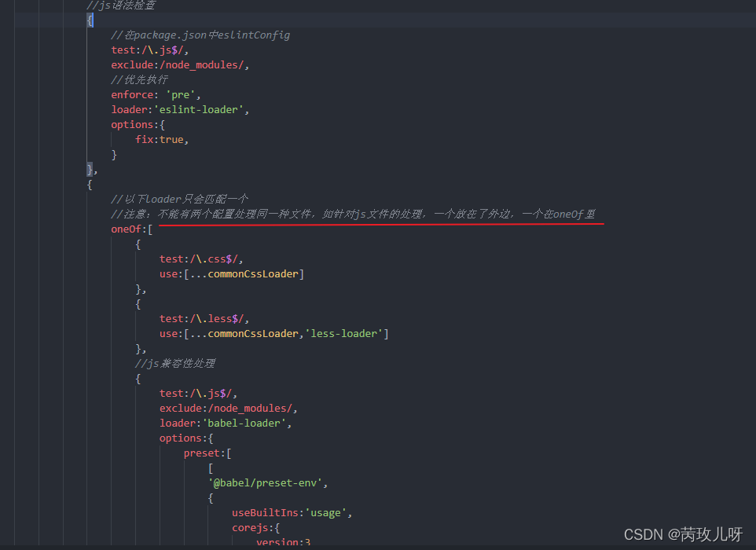
Task: Click the eslint-loader string value
Action: (x=199, y=109)
